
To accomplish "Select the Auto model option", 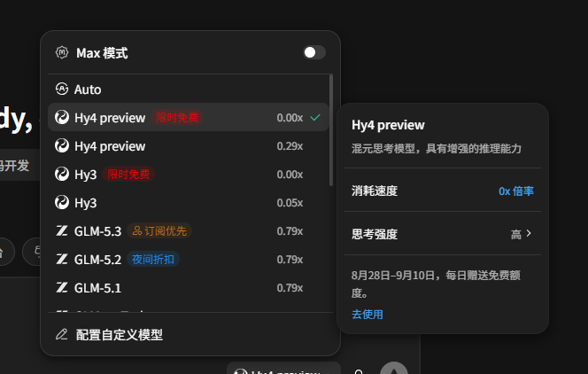I will pos(189,90).
